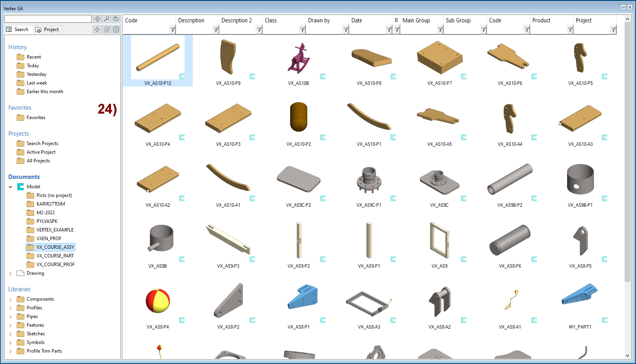Collapse the Model tree node
The image size is (636, 364).
(x=11, y=187)
